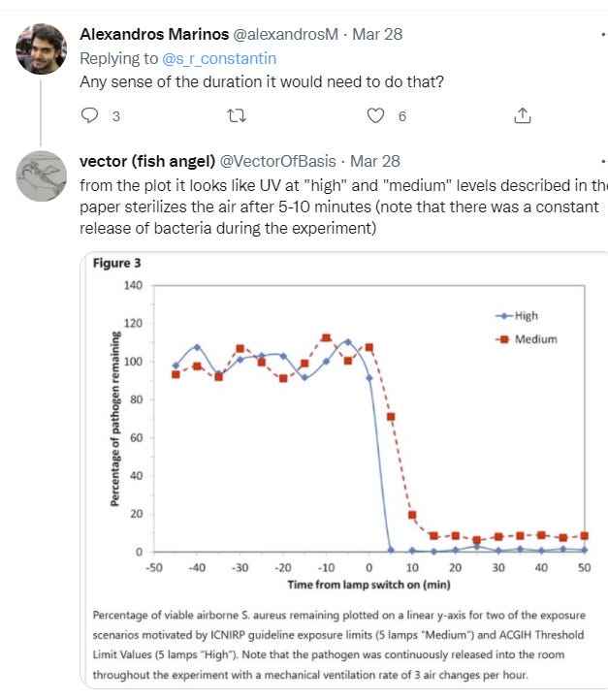Screen dimensions: 608x700
Task: Like the tweet with 6 likes
Action: [375, 115]
